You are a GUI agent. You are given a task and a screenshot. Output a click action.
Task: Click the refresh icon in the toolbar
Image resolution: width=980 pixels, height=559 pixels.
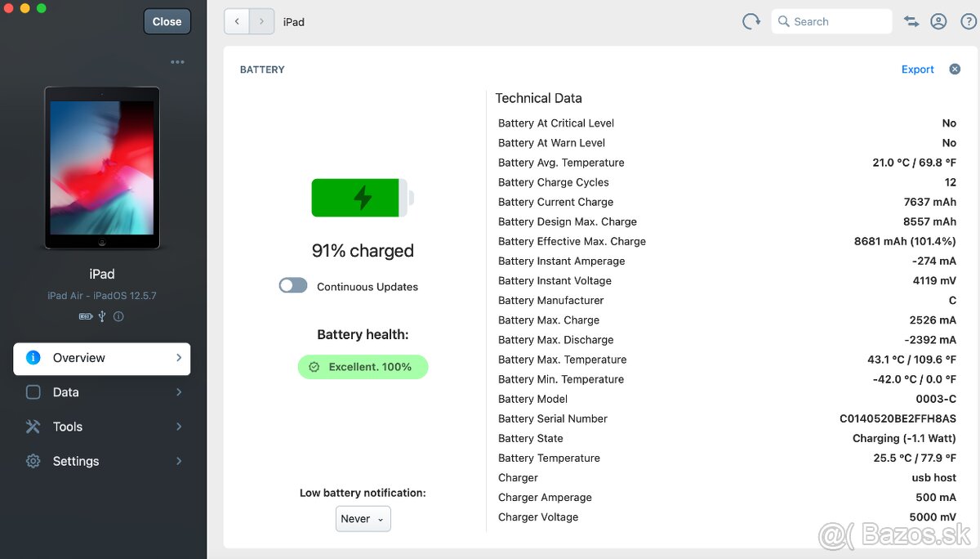click(x=751, y=22)
